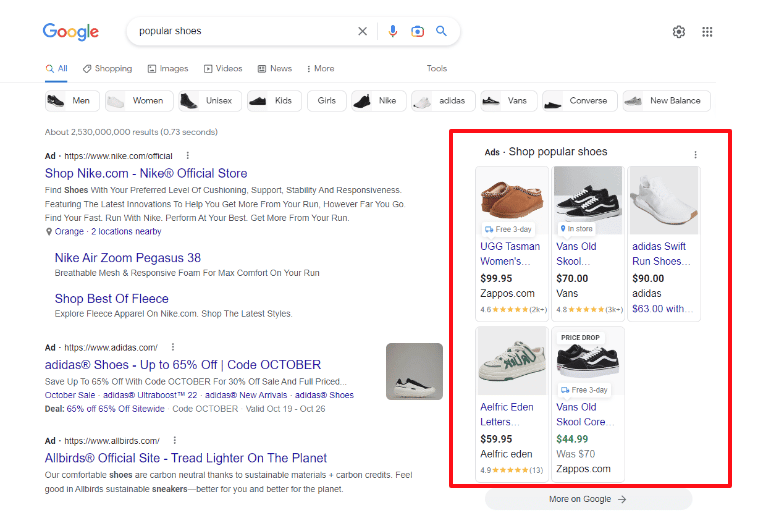Clear the search box with X icon
Viewport: 758px width, 520px height.
tap(362, 31)
